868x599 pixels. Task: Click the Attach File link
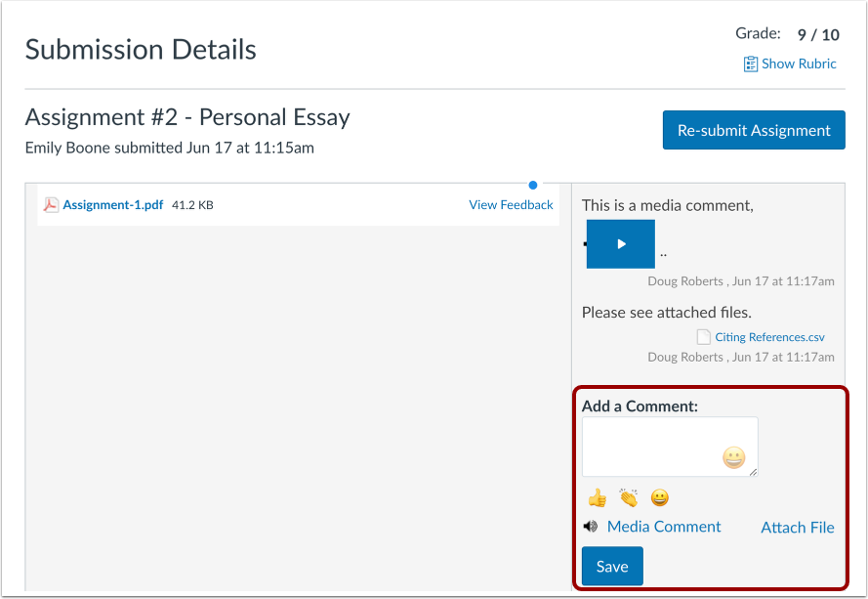point(797,528)
